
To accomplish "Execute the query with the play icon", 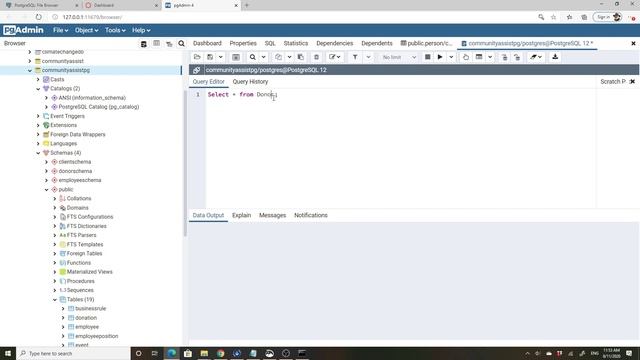I will [x=440, y=57].
